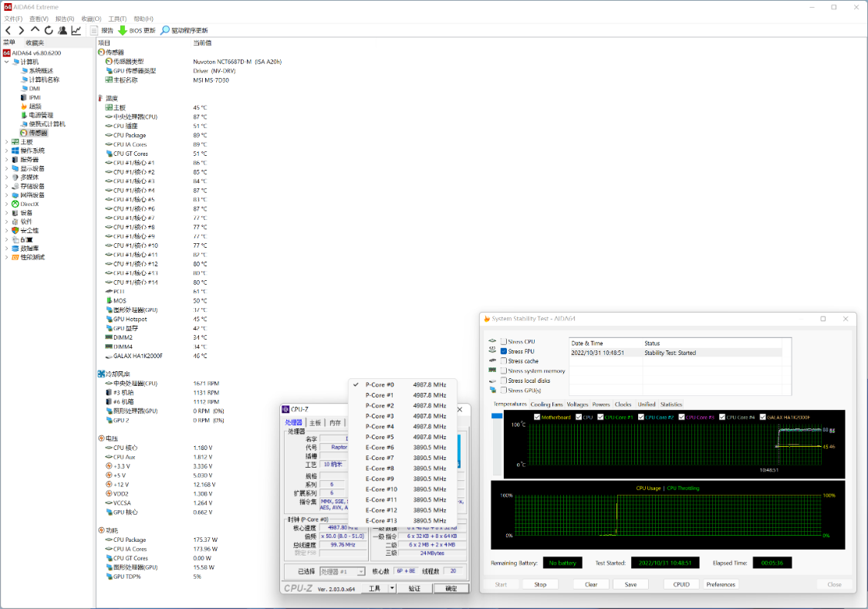Click the Preferences button

(x=721, y=584)
